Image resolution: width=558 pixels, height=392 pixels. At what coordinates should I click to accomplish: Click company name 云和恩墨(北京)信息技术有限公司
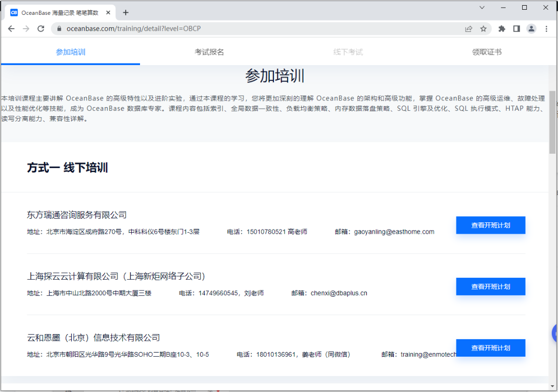pyautogui.click(x=93, y=338)
